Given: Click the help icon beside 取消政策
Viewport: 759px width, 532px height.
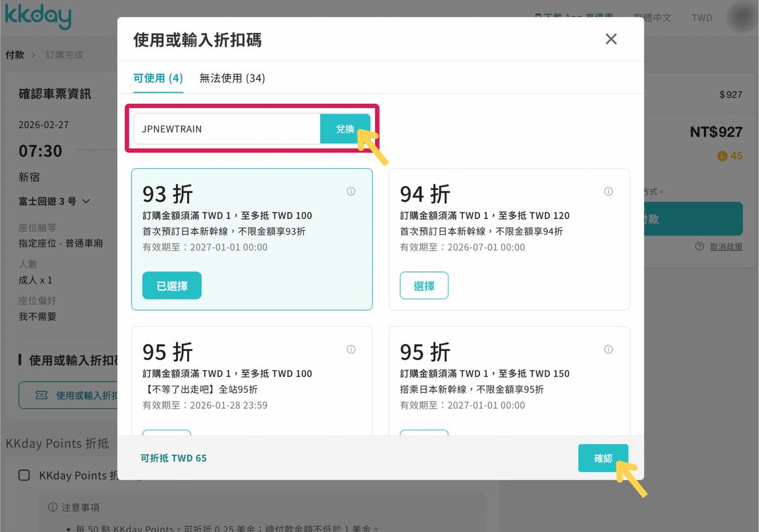Looking at the screenshot, I should (x=700, y=247).
